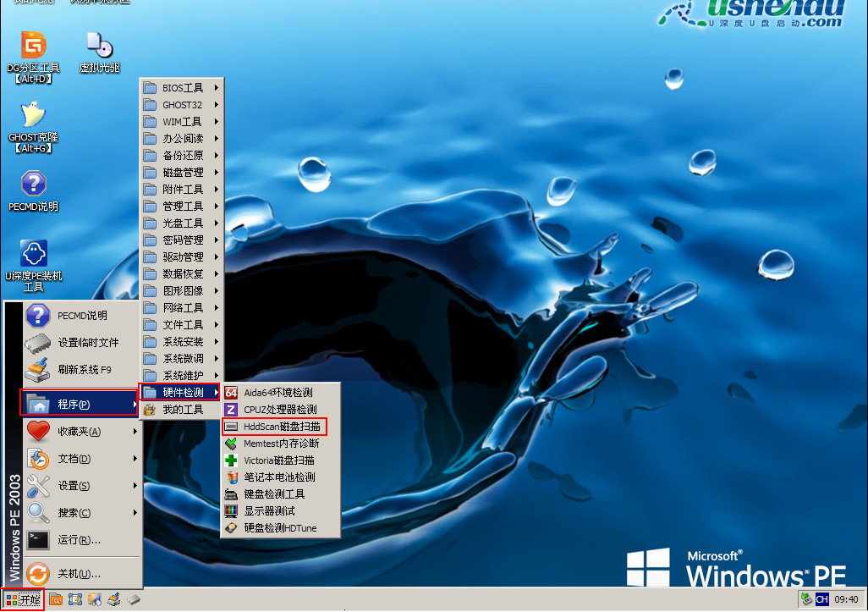Click the picture viewer icon in quick launch

pos(95,599)
